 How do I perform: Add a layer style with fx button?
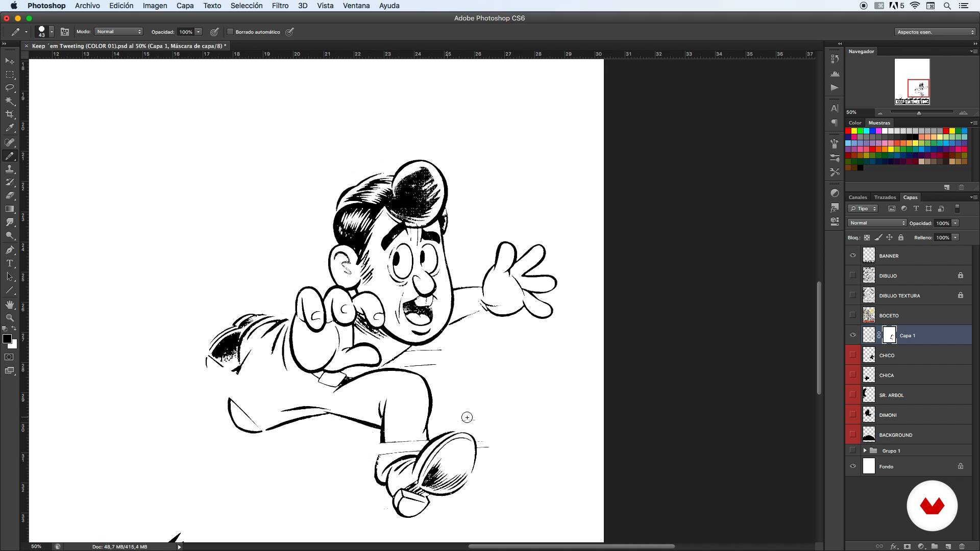click(894, 546)
